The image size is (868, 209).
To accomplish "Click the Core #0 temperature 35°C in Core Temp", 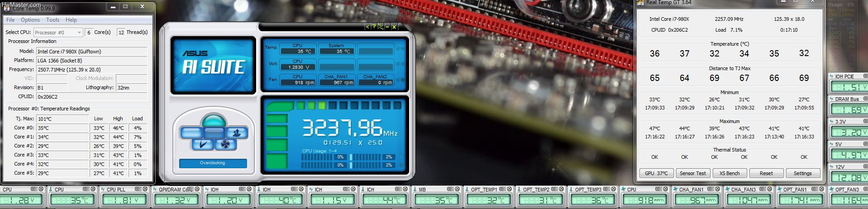I will (62, 128).
